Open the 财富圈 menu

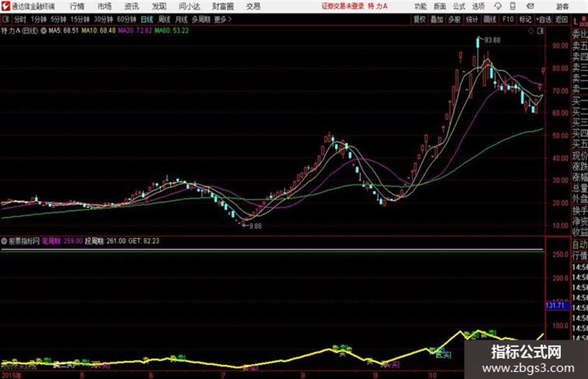click(223, 6)
